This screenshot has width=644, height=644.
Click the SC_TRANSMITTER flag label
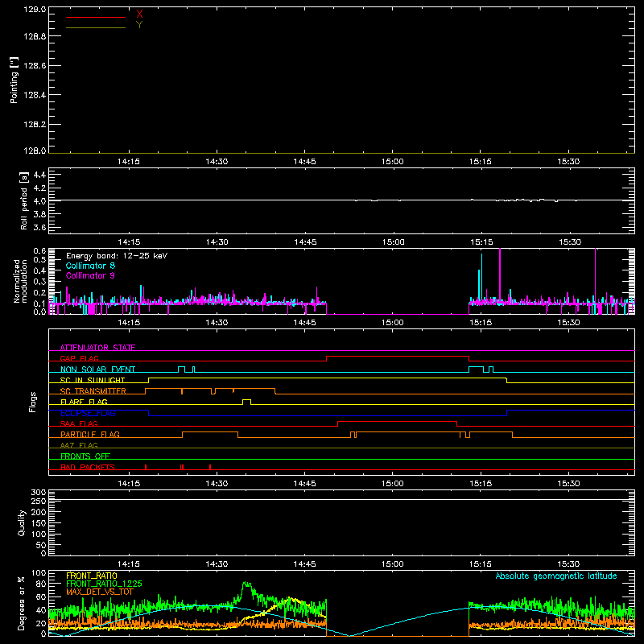point(93,391)
